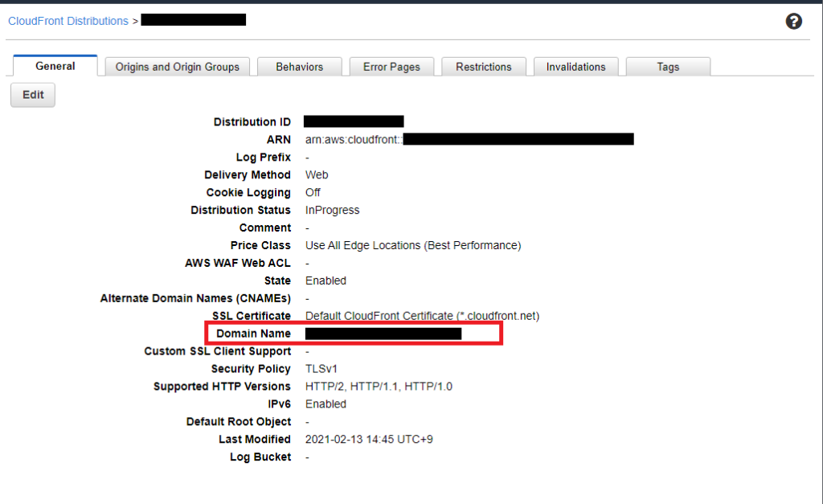Click the Delivery Method value Web
The height and width of the screenshot is (504, 823).
(317, 174)
